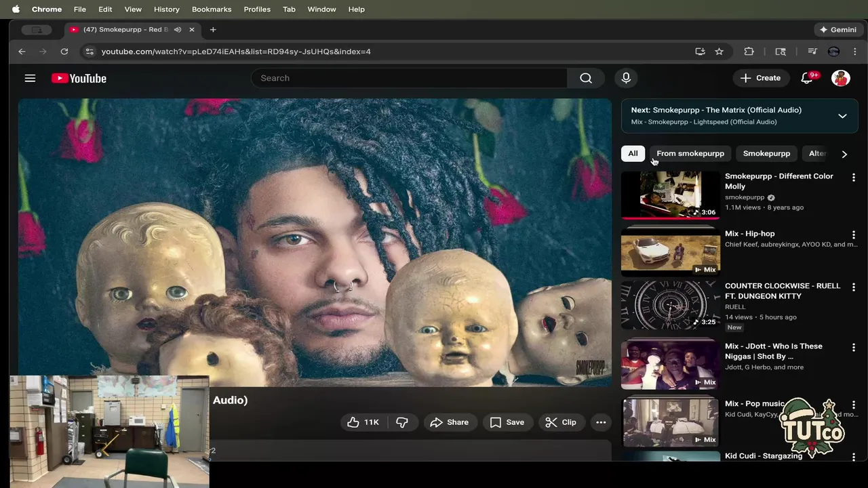868x488 pixels.
Task: Click the Save button
Action: tap(507, 422)
